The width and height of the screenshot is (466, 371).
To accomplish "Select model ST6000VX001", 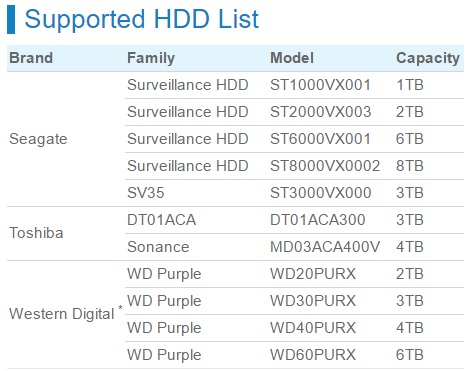I will click(320, 139).
